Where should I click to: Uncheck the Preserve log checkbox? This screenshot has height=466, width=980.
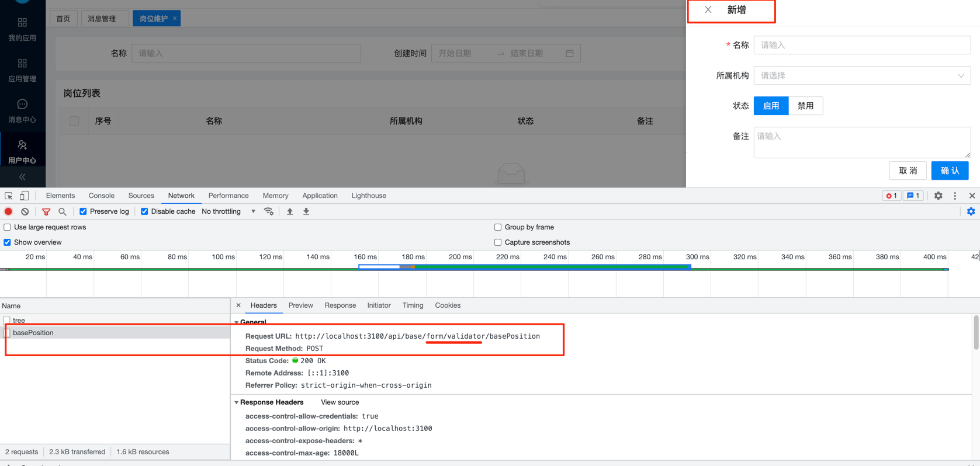[83, 211]
